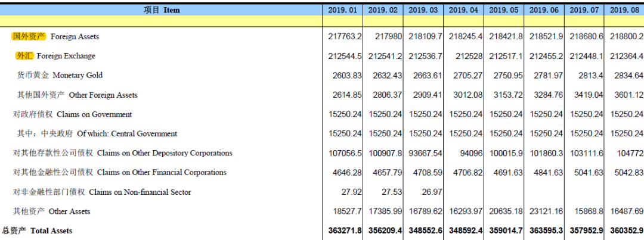
Task: Select Financial Corporations value 5042.83
Action: (628, 172)
